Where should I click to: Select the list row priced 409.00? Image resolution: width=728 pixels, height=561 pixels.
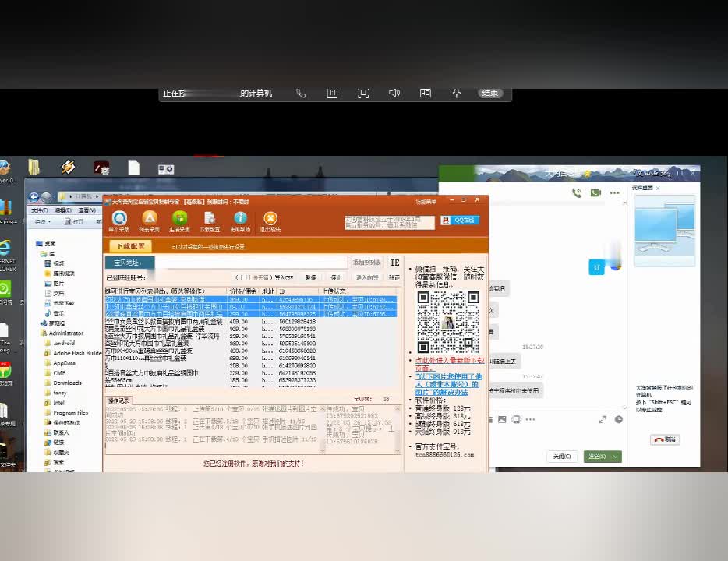[251, 322]
